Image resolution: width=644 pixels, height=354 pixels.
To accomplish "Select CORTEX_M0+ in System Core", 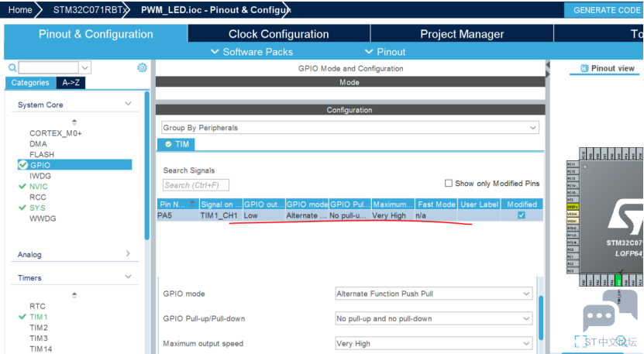I will (x=56, y=133).
